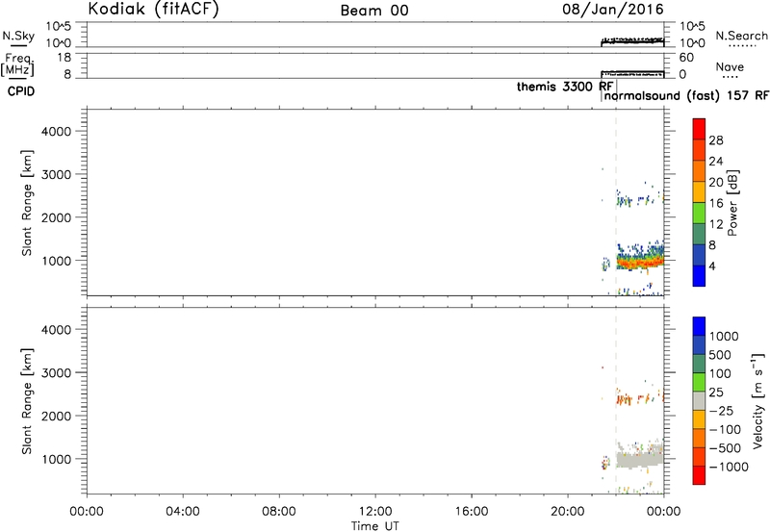Viewport: 770px width, 532px height.
Task: Select 'normalsound (fast) 157 RF' label
Action: (686, 95)
